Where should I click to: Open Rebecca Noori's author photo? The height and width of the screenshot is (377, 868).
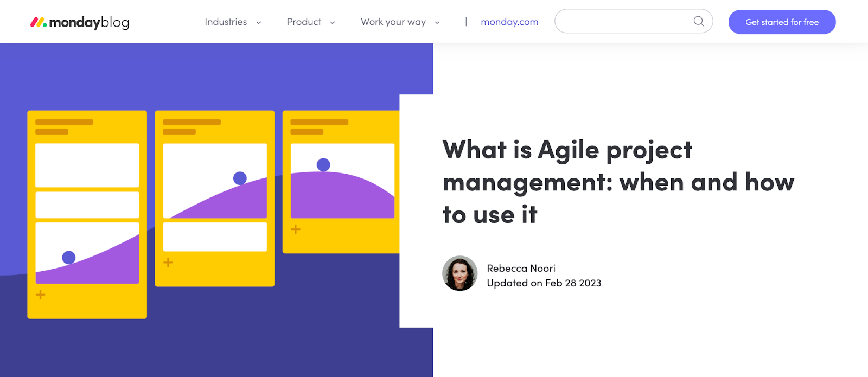pyautogui.click(x=460, y=273)
